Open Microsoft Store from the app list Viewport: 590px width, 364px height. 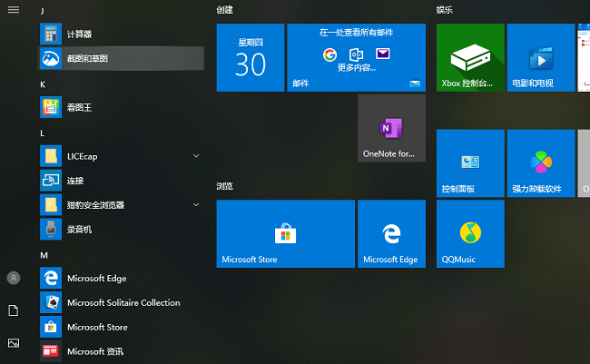[121, 327]
